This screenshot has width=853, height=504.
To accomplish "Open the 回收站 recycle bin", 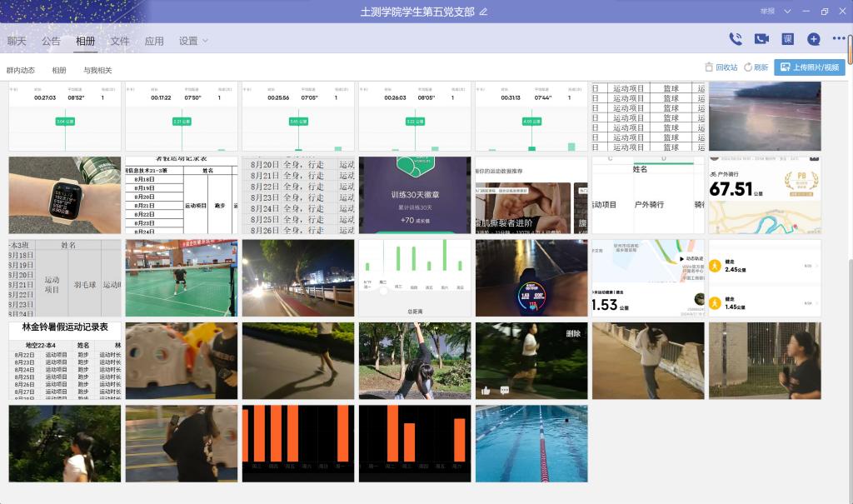I will (721, 67).
